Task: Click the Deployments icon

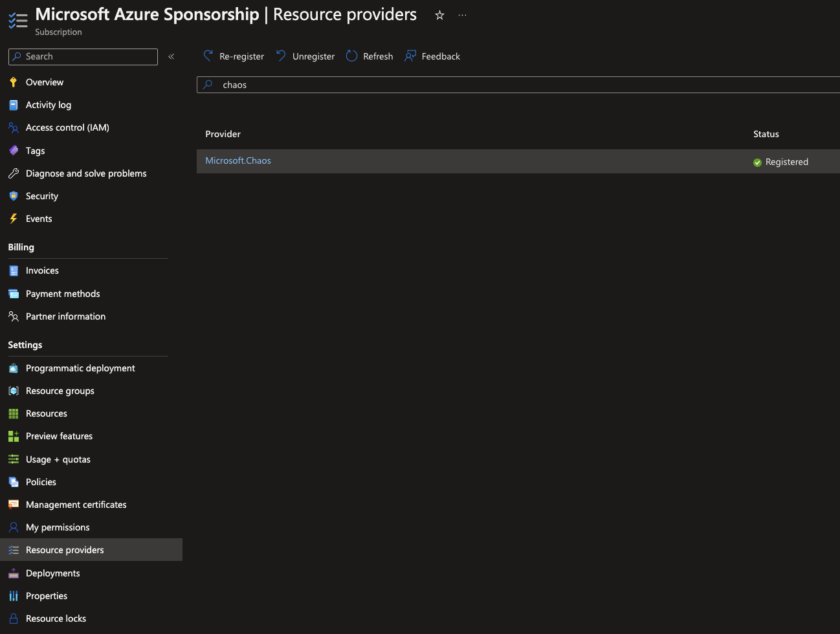Action: (x=14, y=573)
